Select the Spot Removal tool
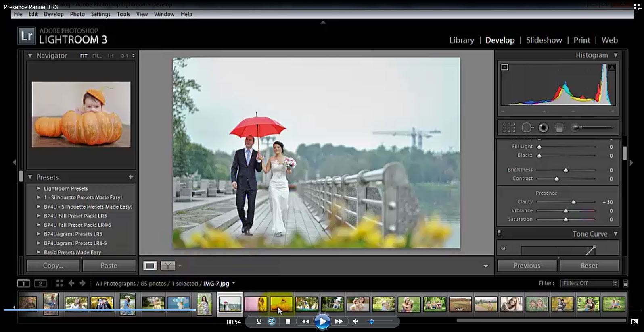This screenshot has width=644, height=332. coord(527,128)
